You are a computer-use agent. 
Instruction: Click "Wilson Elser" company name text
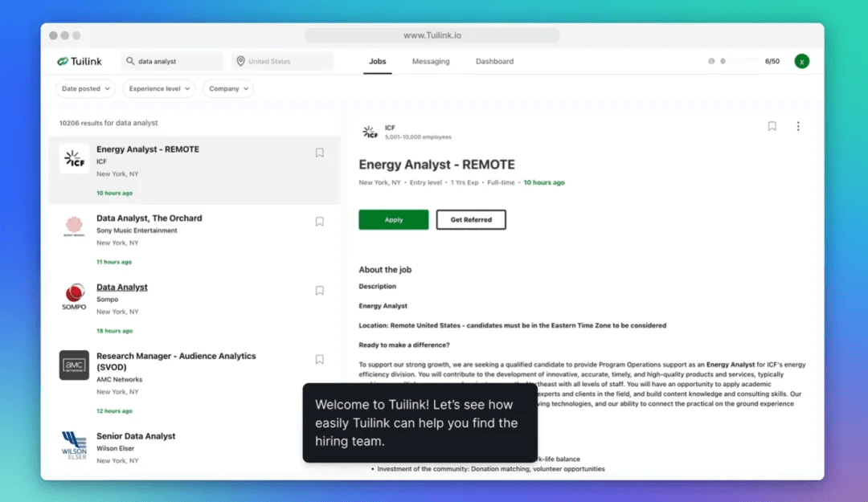(x=115, y=448)
